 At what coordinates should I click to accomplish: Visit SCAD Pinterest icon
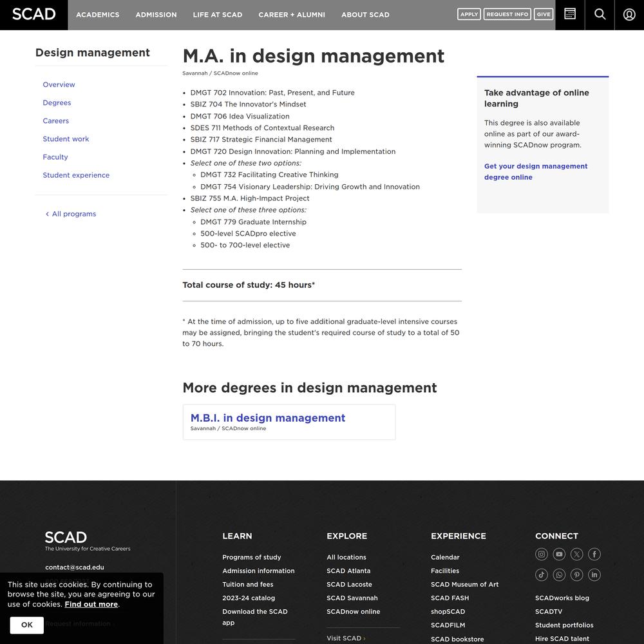click(x=576, y=574)
